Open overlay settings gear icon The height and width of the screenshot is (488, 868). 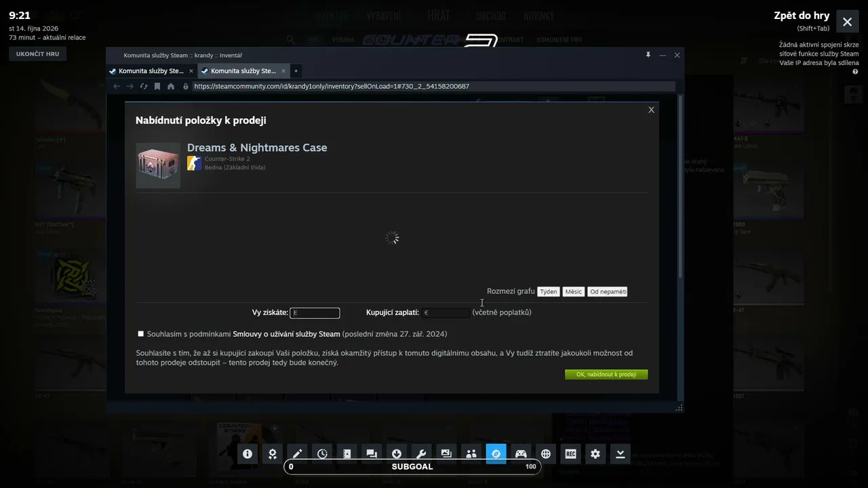(595, 454)
